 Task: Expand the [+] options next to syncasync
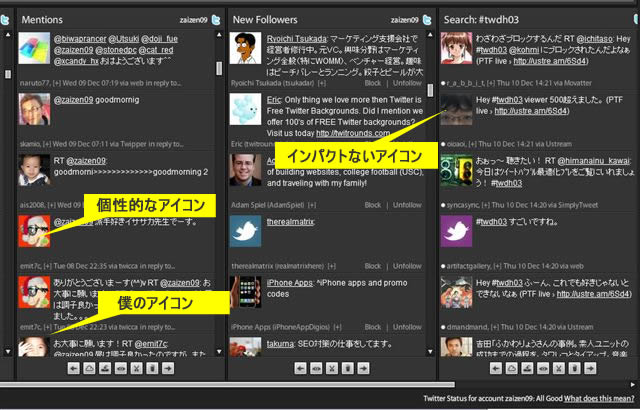pyautogui.click(x=486, y=205)
